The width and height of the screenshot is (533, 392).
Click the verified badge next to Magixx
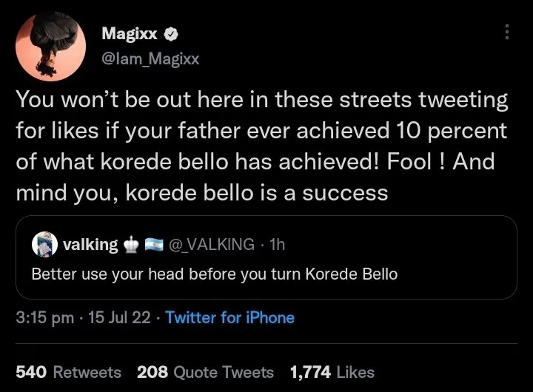point(170,33)
